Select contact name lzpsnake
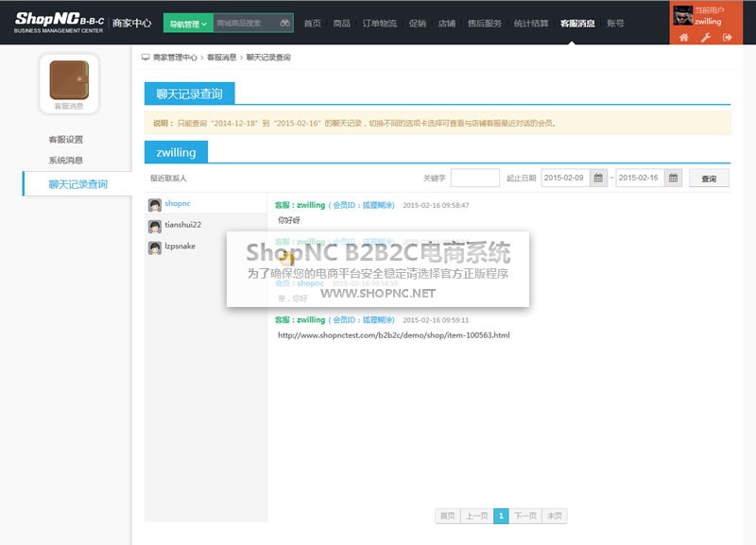This screenshot has height=545, width=756. [180, 246]
